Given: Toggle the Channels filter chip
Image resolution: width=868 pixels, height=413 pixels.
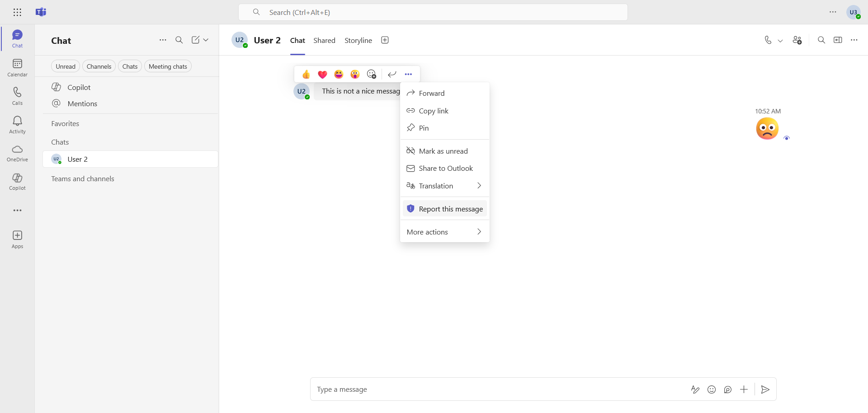Looking at the screenshot, I should click(99, 66).
